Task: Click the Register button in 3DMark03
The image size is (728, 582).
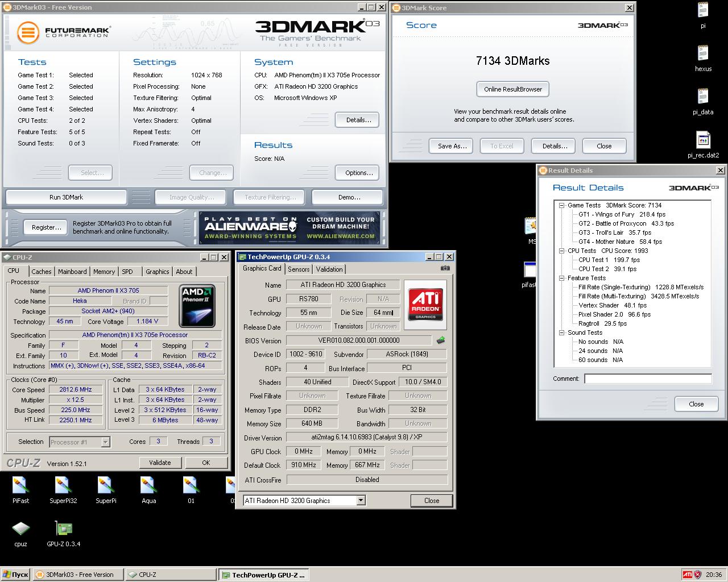Action: (x=46, y=227)
